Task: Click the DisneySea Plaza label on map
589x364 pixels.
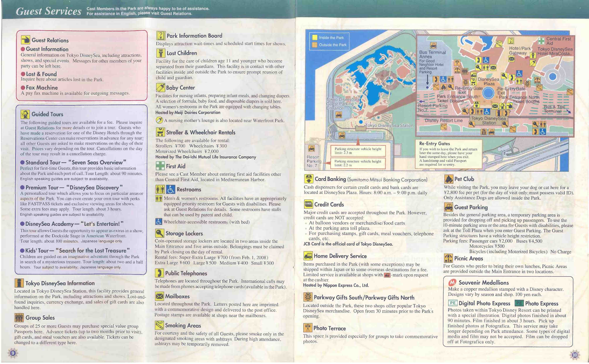Action: (489, 81)
